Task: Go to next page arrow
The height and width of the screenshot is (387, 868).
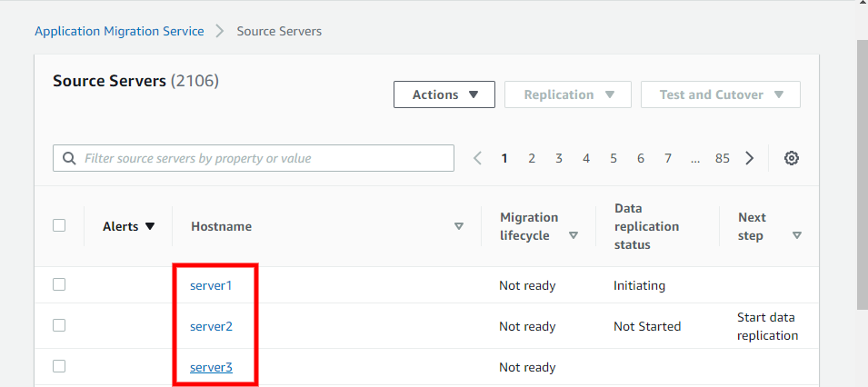Action: pyautogui.click(x=750, y=158)
